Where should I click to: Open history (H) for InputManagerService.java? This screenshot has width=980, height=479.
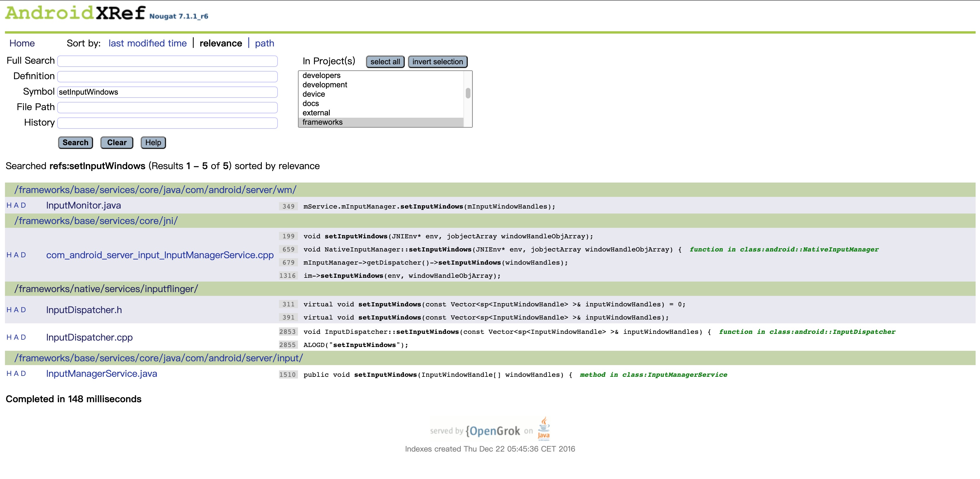point(9,374)
